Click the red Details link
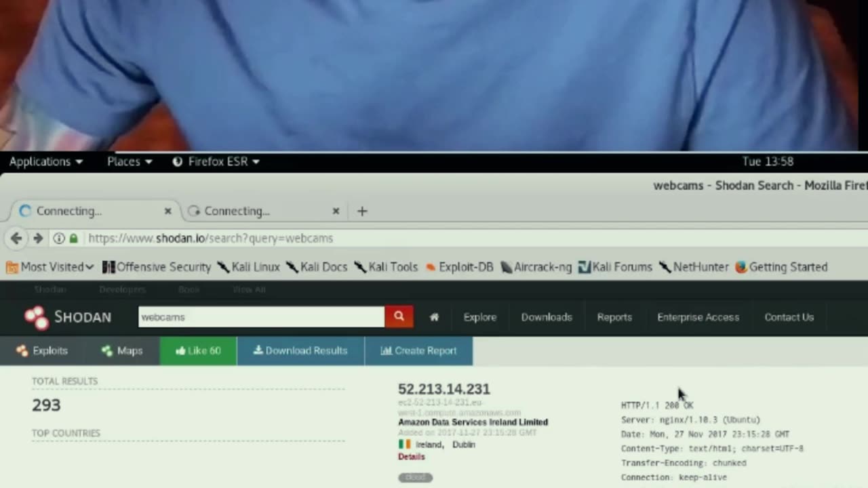 click(412, 457)
